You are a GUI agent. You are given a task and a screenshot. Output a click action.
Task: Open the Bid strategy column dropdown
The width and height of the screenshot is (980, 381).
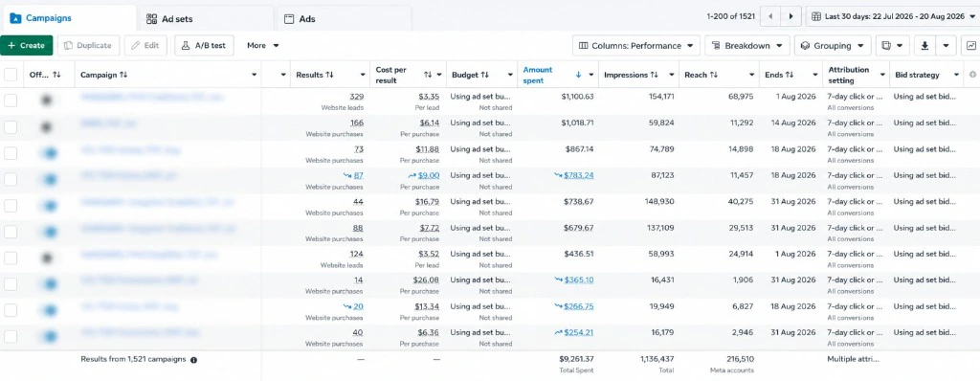(x=956, y=75)
